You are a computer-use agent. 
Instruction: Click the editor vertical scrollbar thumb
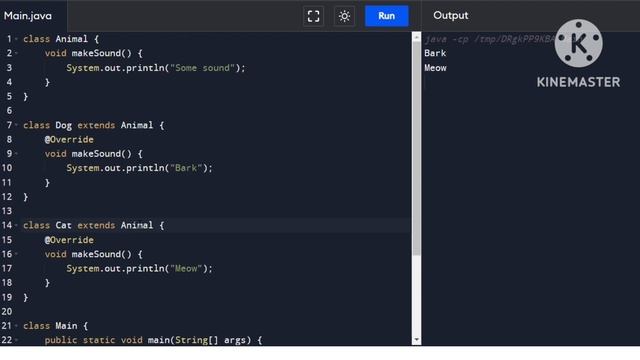416,148
